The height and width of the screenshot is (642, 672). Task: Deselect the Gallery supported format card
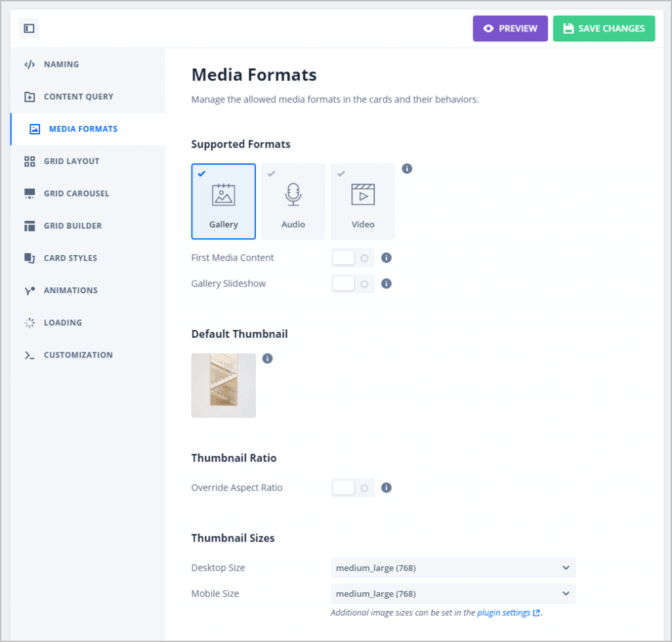[223, 201]
